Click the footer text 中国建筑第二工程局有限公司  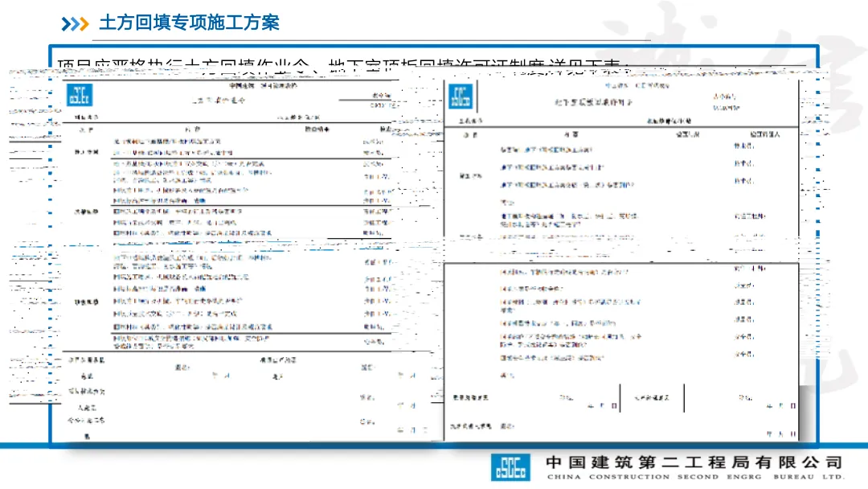694,462
